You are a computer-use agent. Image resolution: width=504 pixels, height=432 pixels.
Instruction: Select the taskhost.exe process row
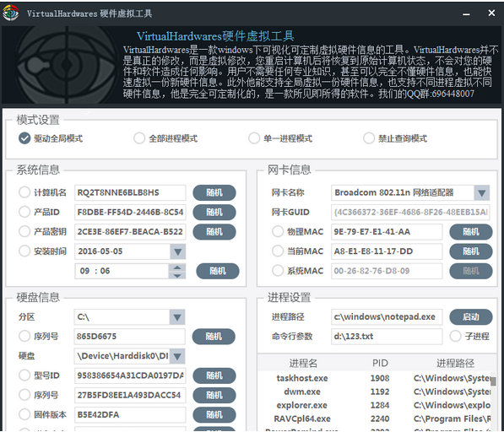(x=375, y=378)
